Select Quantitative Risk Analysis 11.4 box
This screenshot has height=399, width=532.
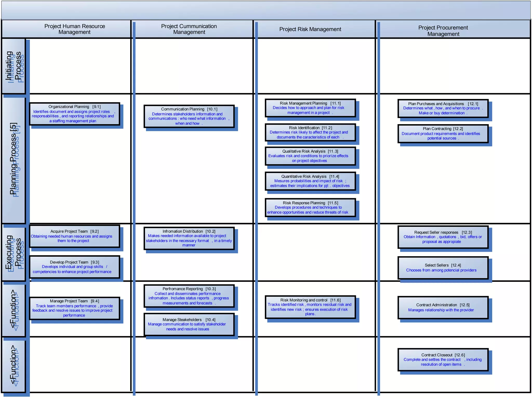click(x=310, y=181)
